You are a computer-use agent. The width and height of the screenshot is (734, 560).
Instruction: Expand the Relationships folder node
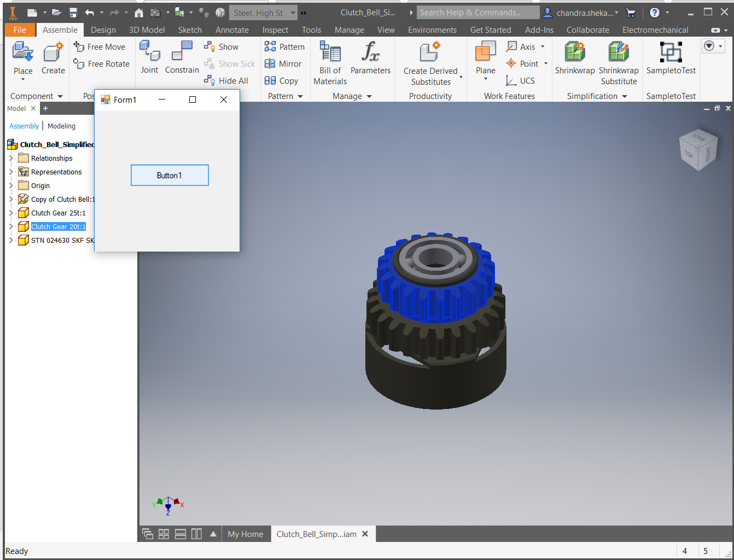tap(11, 158)
